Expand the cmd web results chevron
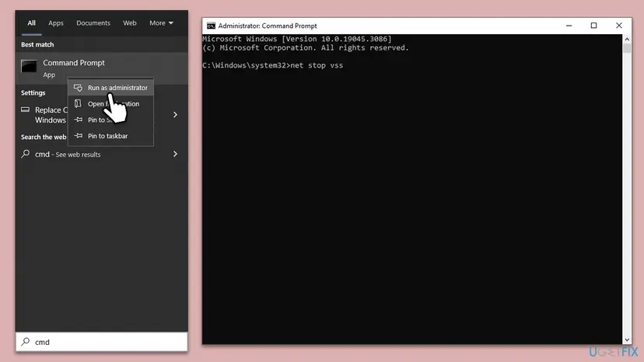Viewport: 644px width, 362px height. (x=175, y=154)
